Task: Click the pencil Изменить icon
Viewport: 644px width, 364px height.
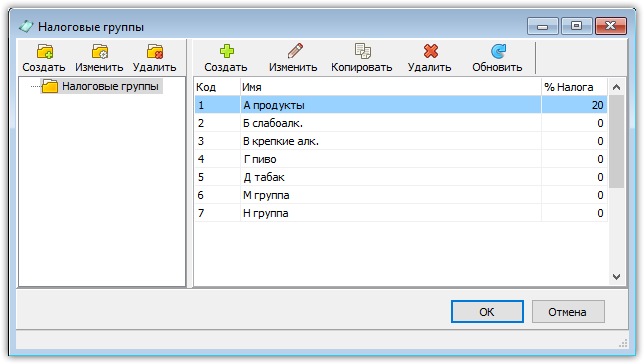Action: tap(294, 51)
